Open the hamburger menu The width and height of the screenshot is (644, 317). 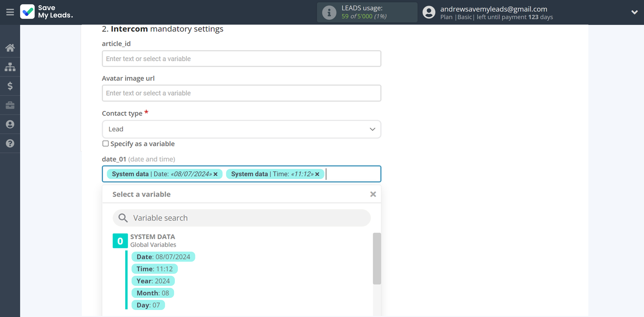point(10,12)
